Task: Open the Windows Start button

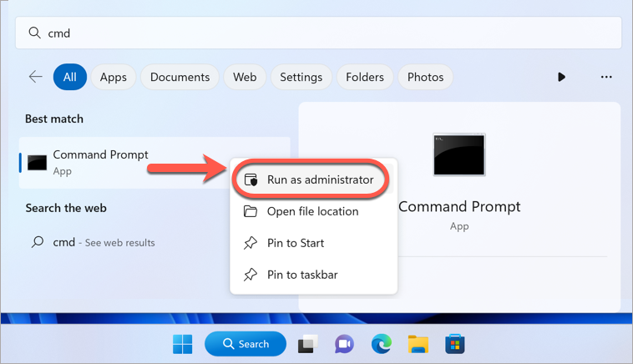Action: (x=183, y=344)
